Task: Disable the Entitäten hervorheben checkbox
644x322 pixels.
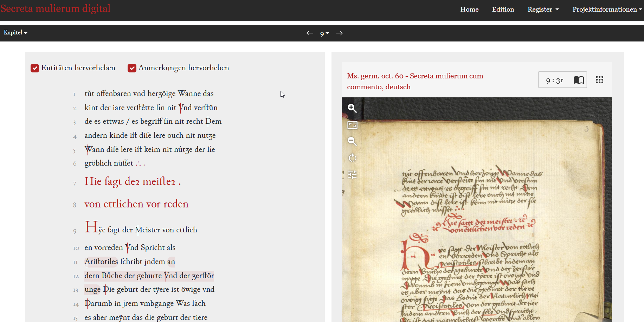Action: pos(34,68)
